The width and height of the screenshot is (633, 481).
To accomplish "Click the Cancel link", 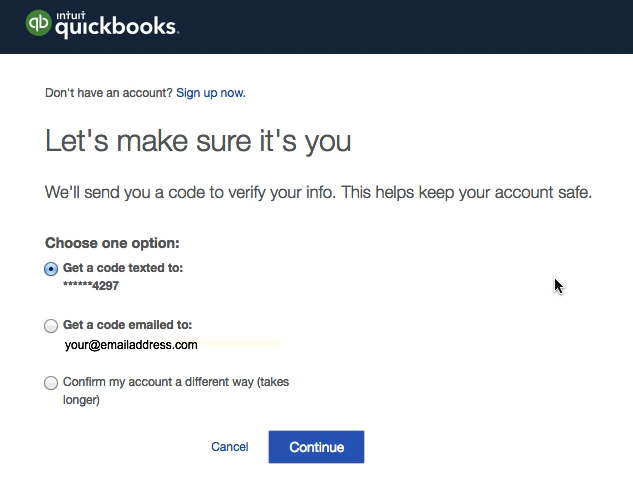I will (230, 447).
